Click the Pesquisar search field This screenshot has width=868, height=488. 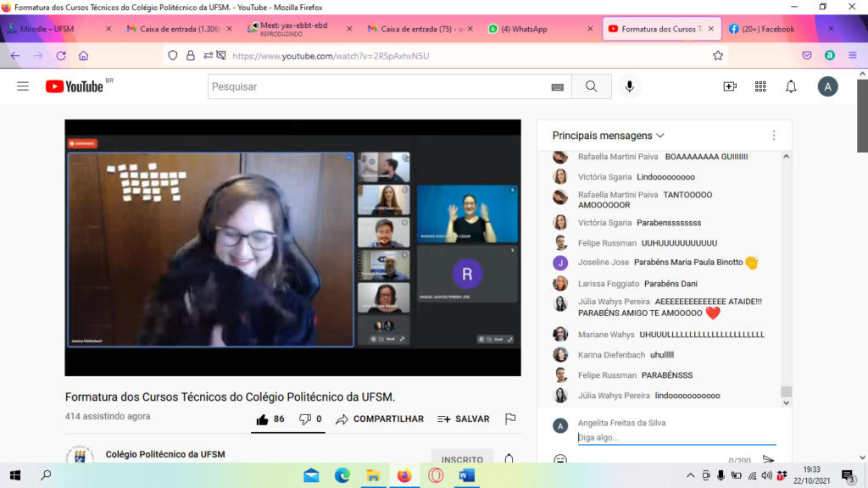(x=377, y=86)
